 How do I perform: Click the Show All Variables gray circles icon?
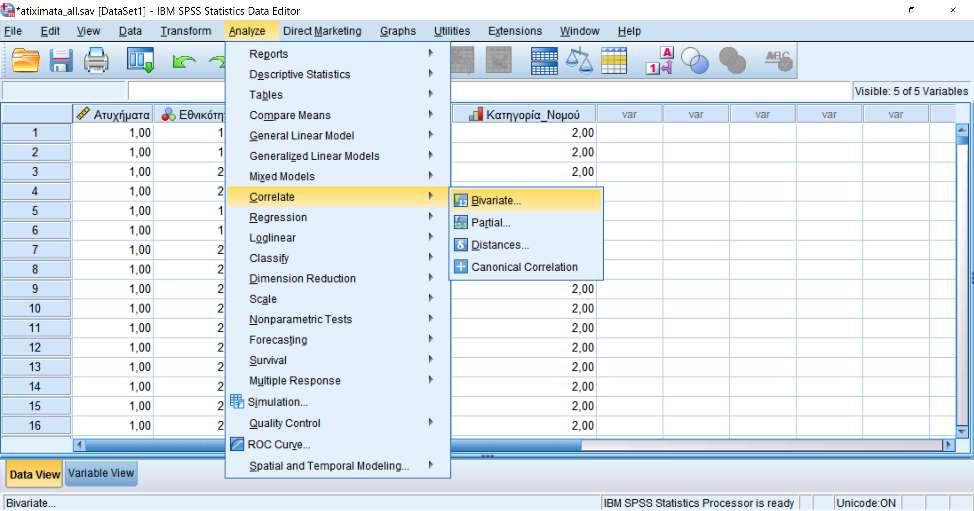point(732,61)
